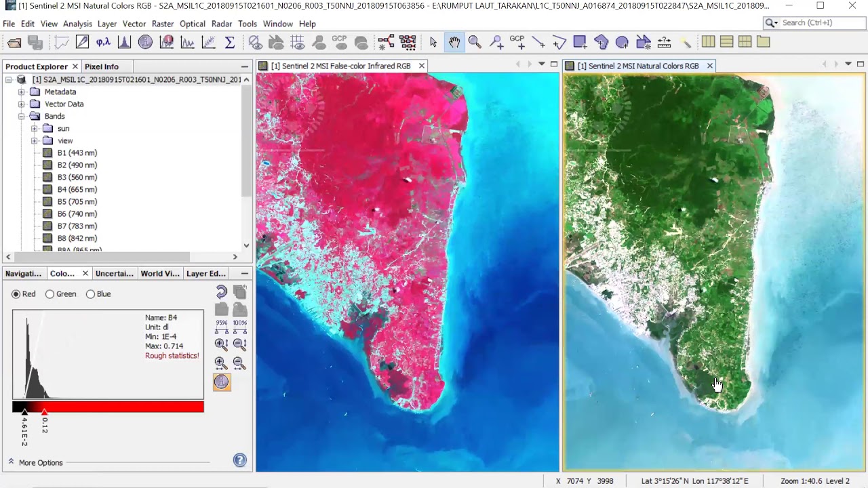The height and width of the screenshot is (488, 868).
Task: Open the Raster menu
Action: tap(163, 24)
